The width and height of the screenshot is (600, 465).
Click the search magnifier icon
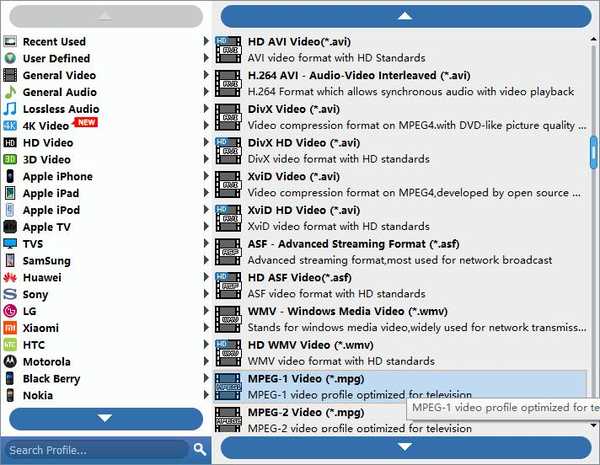pyautogui.click(x=199, y=449)
